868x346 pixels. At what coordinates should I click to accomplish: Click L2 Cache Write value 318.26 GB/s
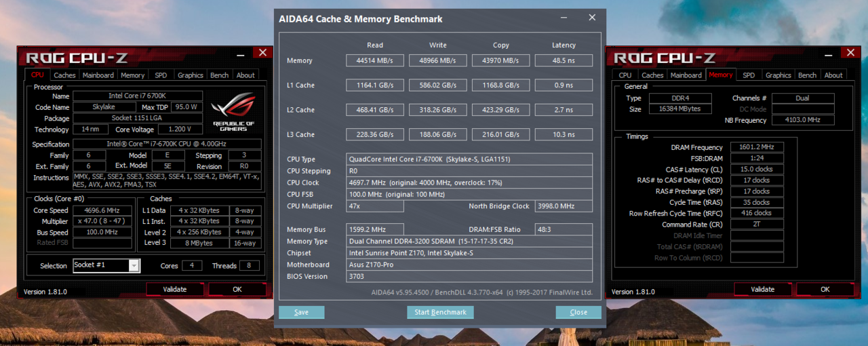438,110
